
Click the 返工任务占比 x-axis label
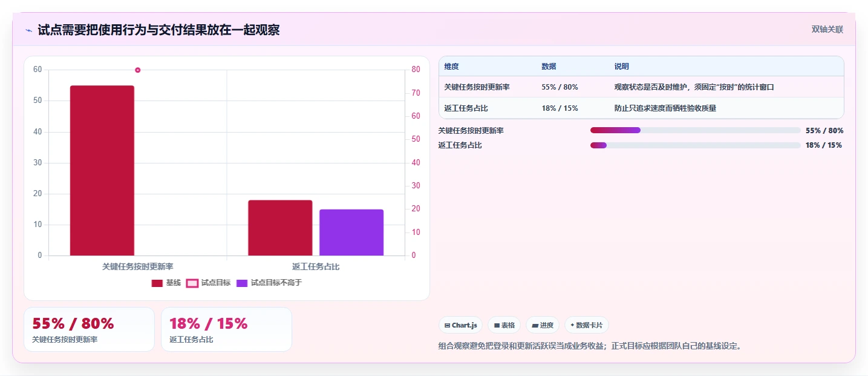[316, 266]
